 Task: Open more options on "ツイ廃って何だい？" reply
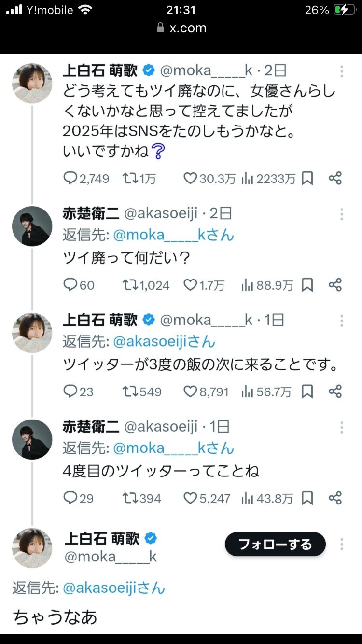click(341, 214)
